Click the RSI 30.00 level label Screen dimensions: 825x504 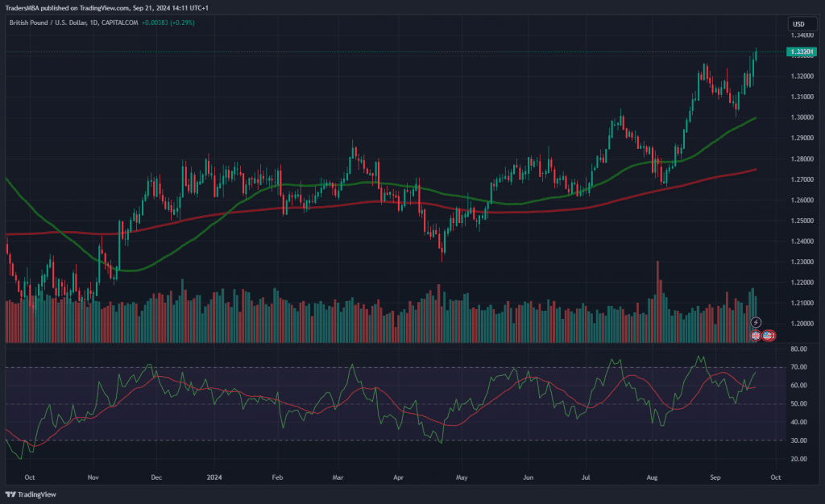(799, 440)
